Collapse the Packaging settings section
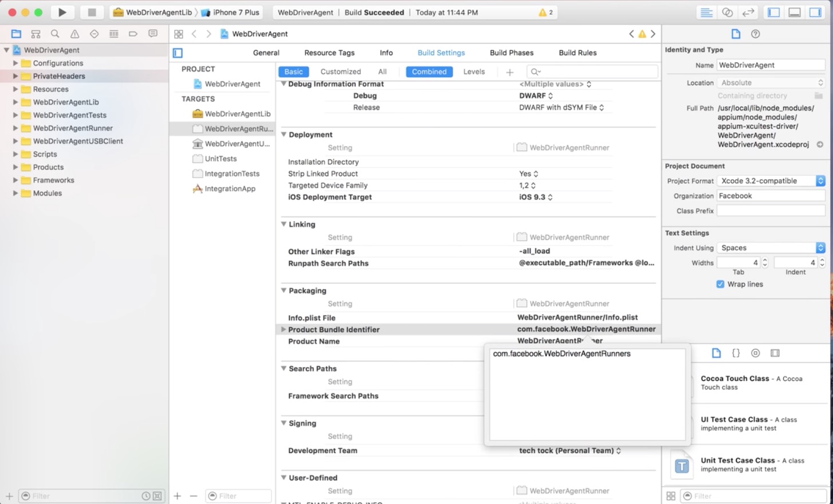The image size is (833, 504). click(x=283, y=290)
